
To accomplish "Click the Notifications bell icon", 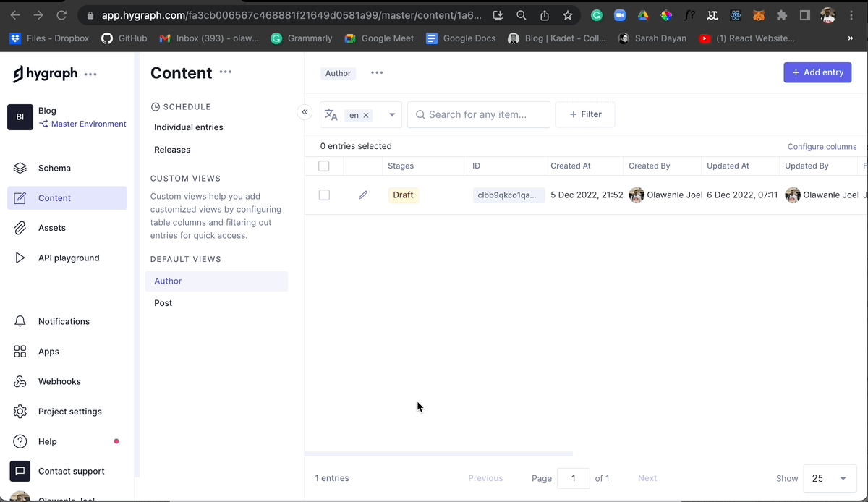I will click(20, 321).
